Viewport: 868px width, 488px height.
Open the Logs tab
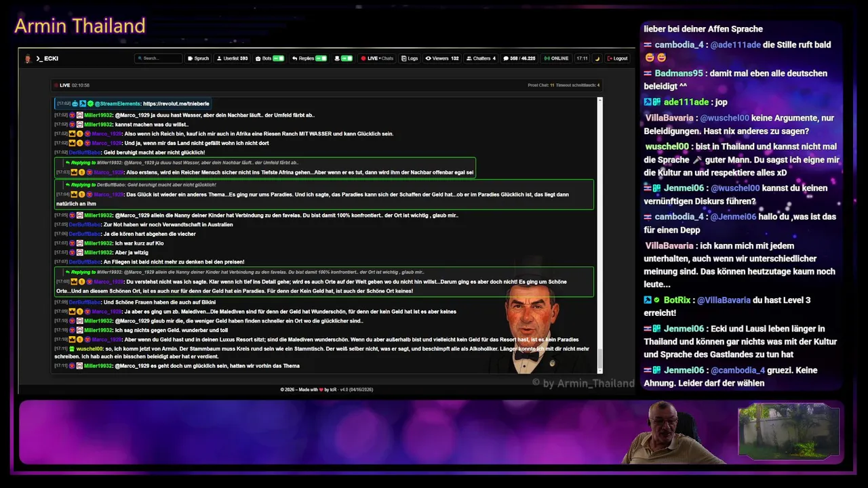(410, 58)
